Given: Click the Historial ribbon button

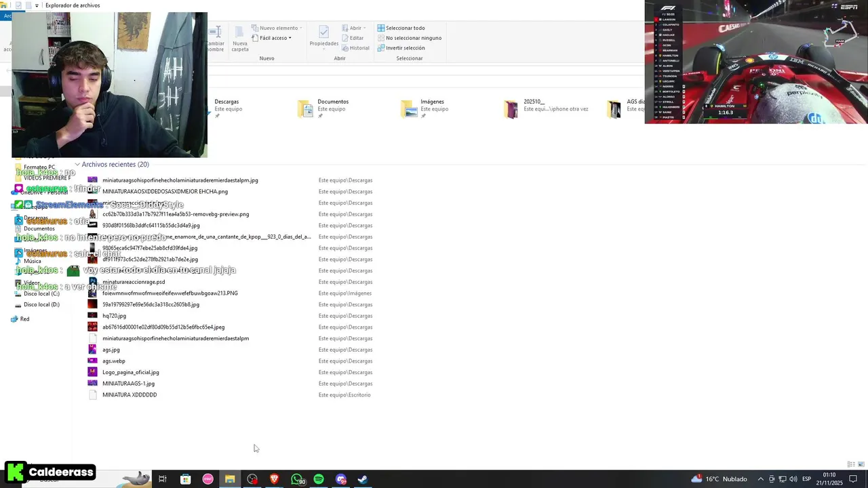Looking at the screenshot, I should click(x=355, y=48).
